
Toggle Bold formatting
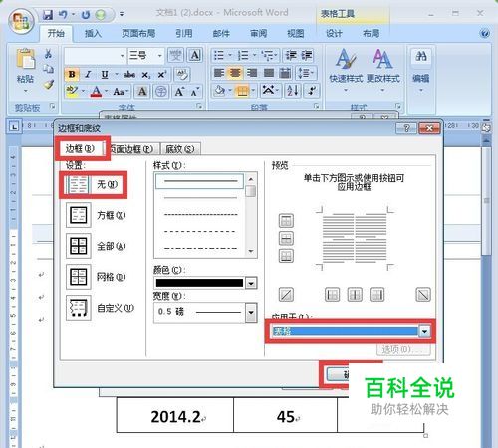click(x=72, y=74)
